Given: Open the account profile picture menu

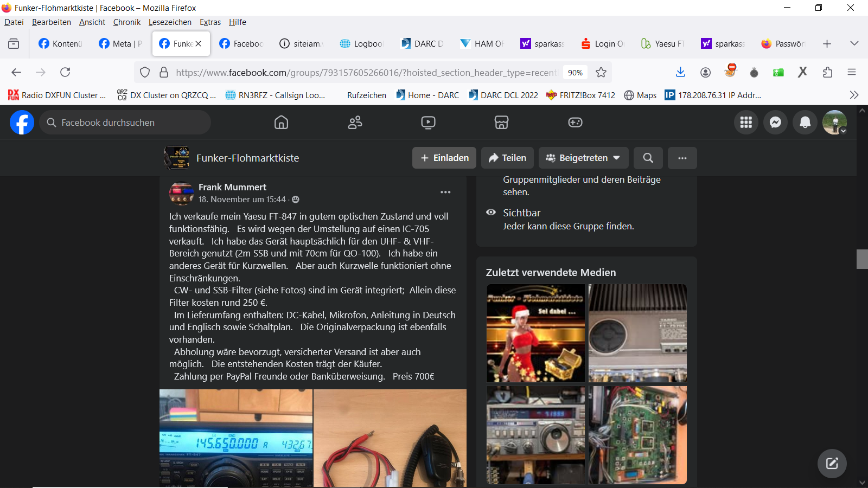Looking at the screenshot, I should click(834, 123).
